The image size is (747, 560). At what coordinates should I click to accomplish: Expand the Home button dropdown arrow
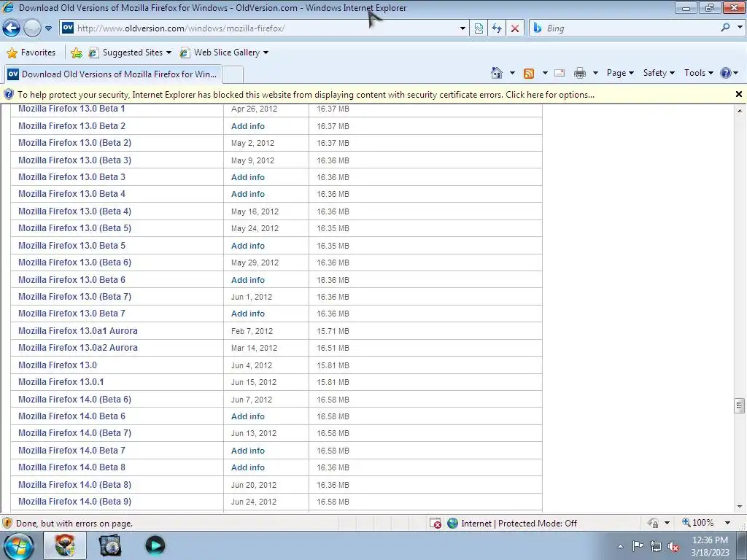512,73
